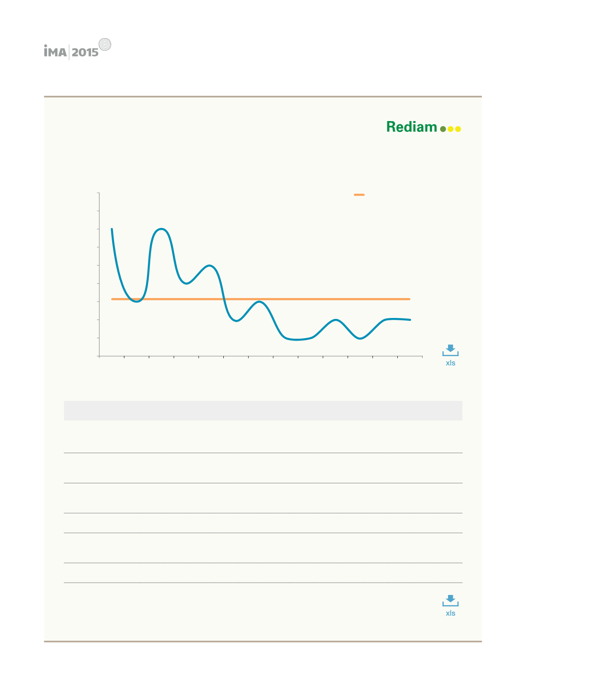613x700 pixels.
Task: Click the chart's vertical axis
Action: click(x=99, y=274)
